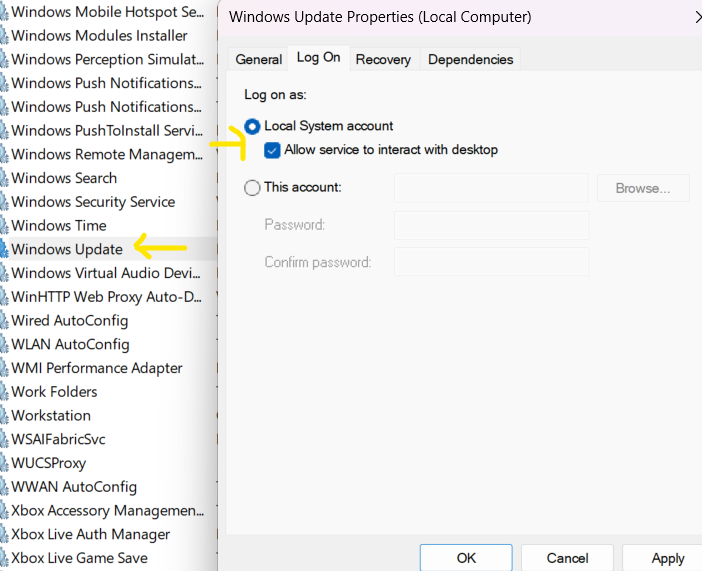Click the Browse... button
This screenshot has height=571, width=702.
[x=643, y=188]
